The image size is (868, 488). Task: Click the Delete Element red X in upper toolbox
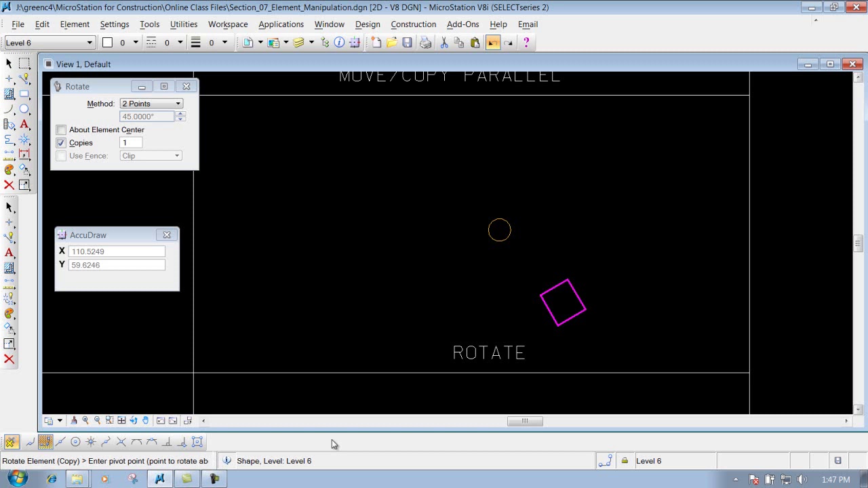[x=9, y=184]
